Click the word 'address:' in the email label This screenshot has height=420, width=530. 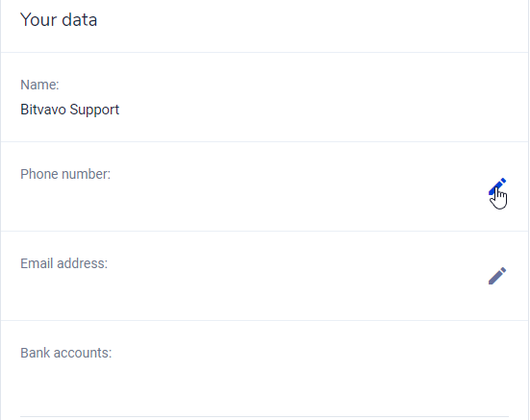pos(82,263)
